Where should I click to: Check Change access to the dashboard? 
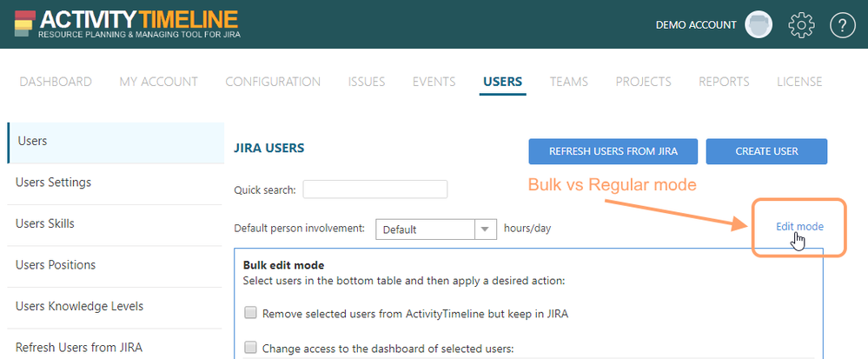[251, 348]
